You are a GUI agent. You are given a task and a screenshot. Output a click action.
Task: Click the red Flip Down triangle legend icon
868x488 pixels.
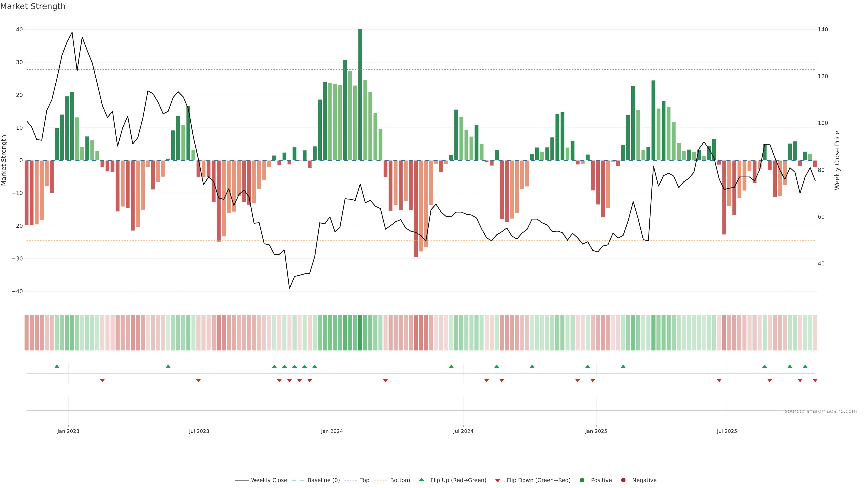tap(498, 480)
